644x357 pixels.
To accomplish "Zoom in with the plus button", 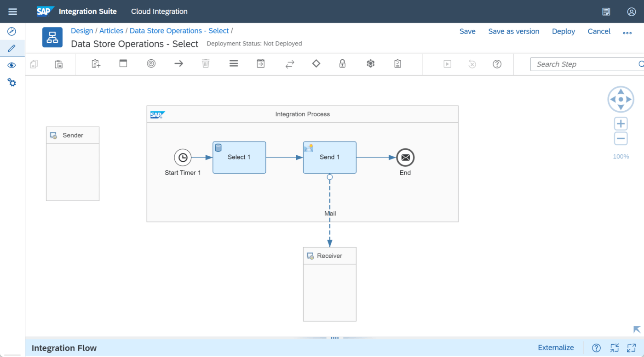I will point(621,124).
